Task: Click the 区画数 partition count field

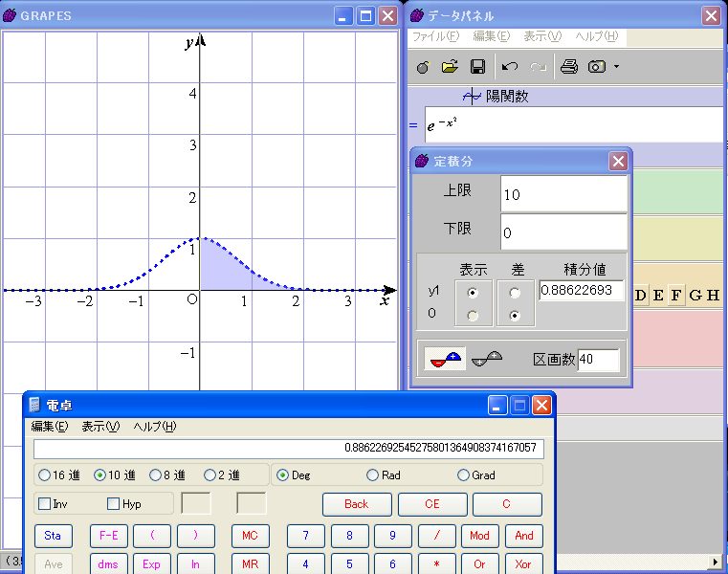Action: (x=599, y=360)
